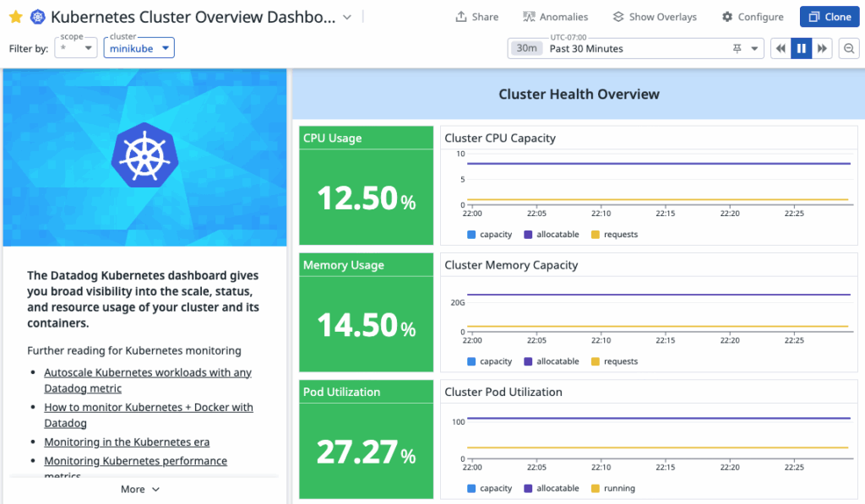The image size is (865, 504).
Task: Expand the More section in sidebar
Action: tap(140, 489)
